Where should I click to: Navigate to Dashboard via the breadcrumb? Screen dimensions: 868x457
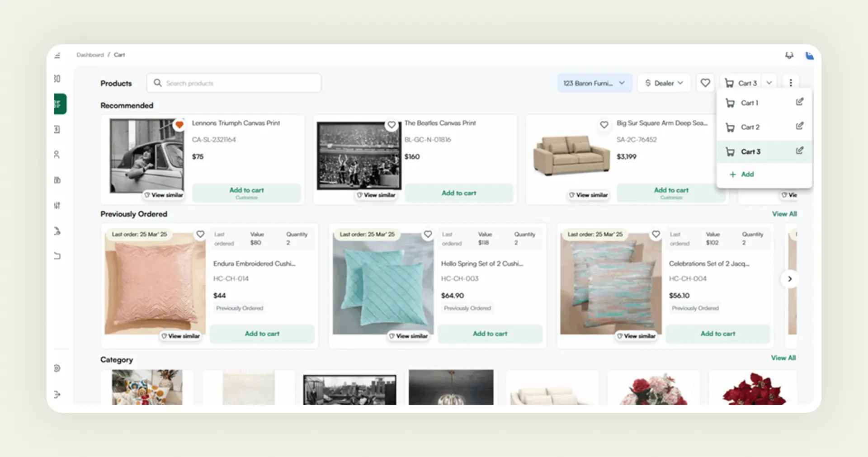tap(90, 54)
